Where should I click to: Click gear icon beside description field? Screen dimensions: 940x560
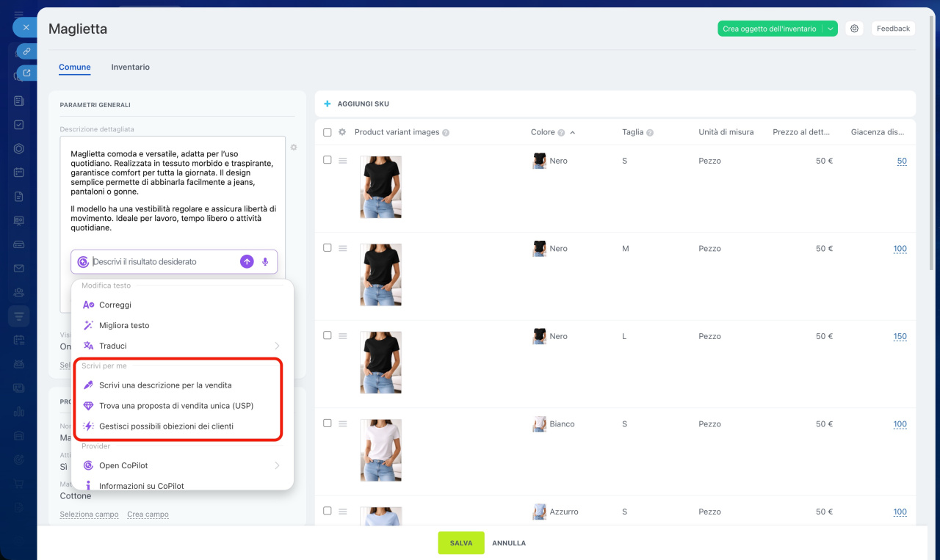(x=294, y=148)
